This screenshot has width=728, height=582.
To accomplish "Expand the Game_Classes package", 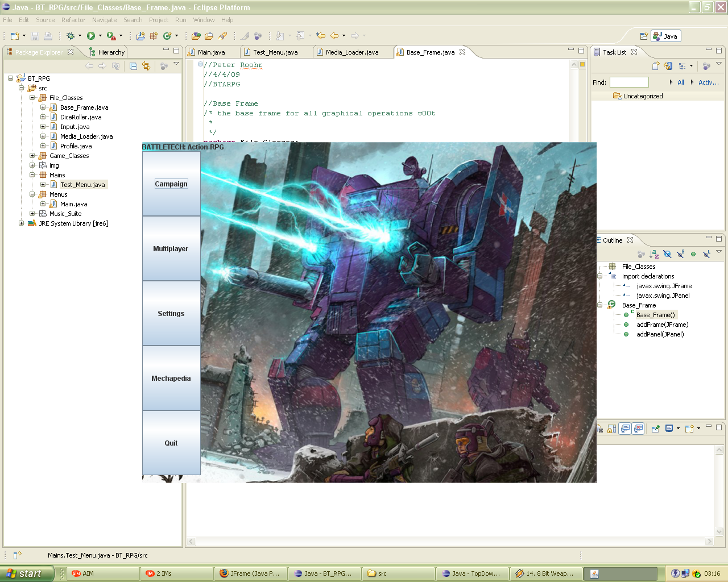I will [32, 156].
